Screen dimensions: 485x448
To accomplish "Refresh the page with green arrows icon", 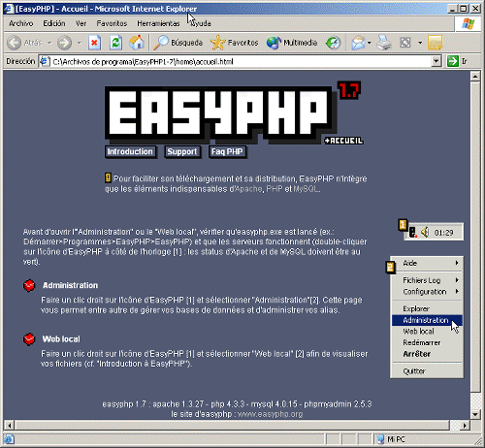I will [115, 43].
